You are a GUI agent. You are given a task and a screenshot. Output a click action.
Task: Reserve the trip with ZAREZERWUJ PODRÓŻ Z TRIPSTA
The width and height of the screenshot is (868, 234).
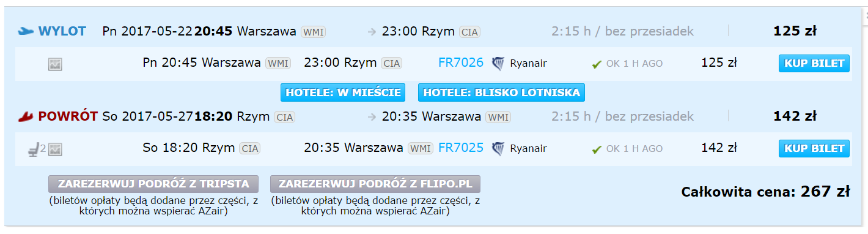pyautogui.click(x=153, y=184)
